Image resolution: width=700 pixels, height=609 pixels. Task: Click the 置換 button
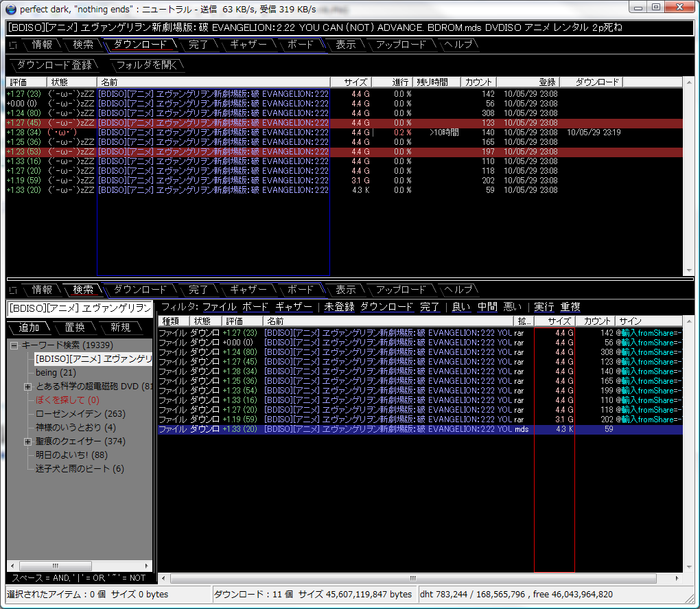(x=75, y=328)
